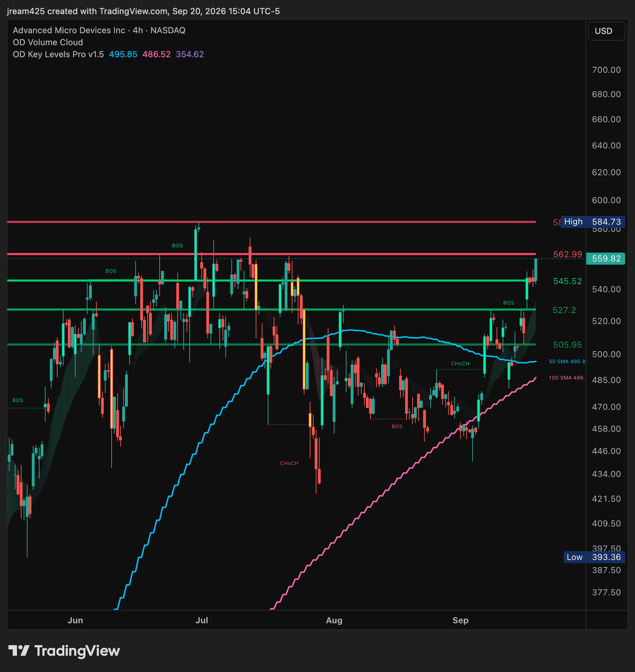Viewport: 635px width, 672px height.
Task: Click the current price 559.82 label
Action: pos(606,259)
